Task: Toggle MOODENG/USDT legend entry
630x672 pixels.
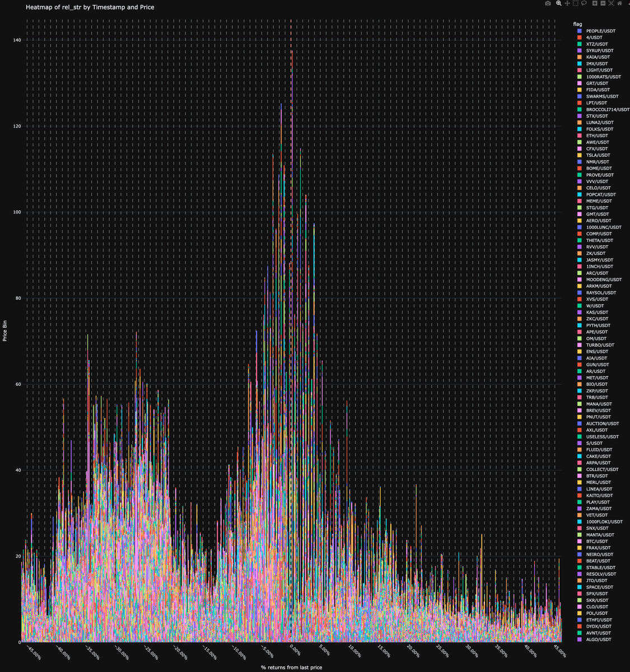Action: click(x=599, y=279)
